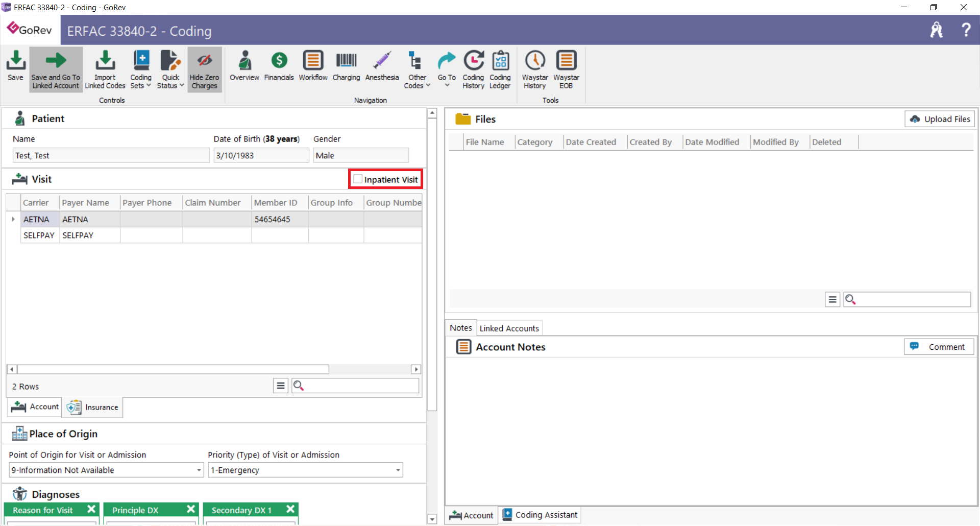Click Import Linked Codes icon

pyautogui.click(x=105, y=69)
